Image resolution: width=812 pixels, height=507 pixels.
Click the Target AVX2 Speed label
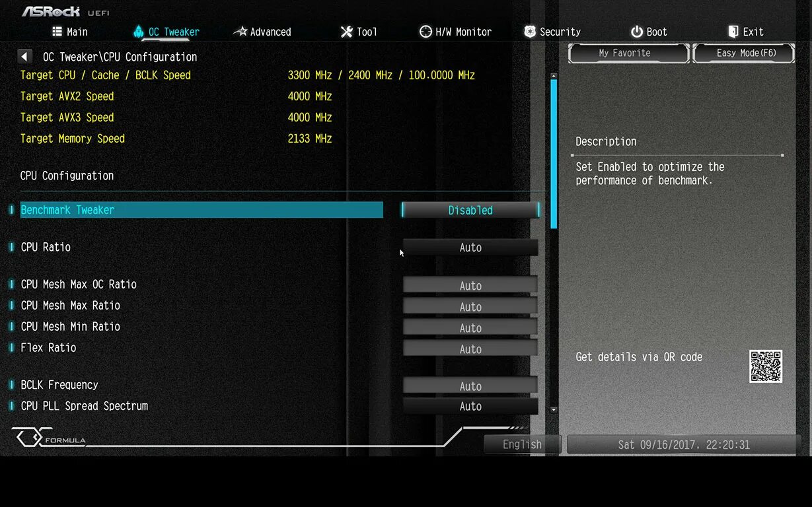coord(67,96)
